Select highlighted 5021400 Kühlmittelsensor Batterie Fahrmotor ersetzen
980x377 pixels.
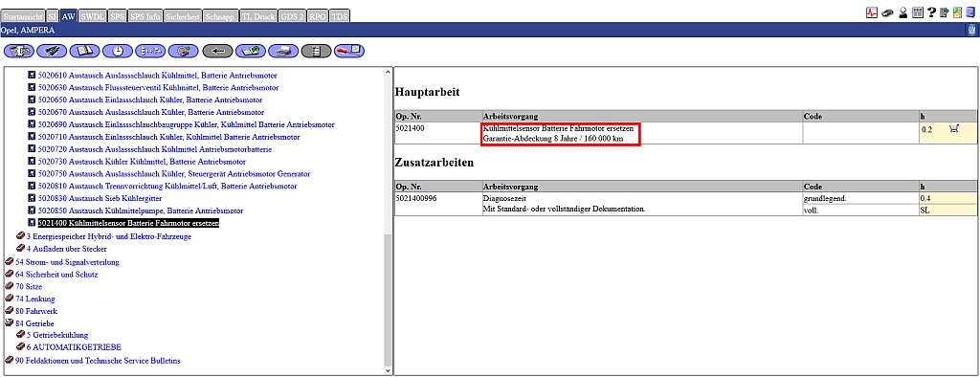pos(129,223)
